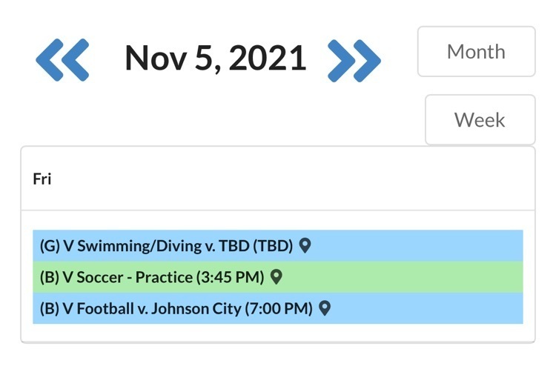Image resolution: width=556 pixels, height=392 pixels.
Task: Select the Fri day column header
Action: tap(42, 179)
